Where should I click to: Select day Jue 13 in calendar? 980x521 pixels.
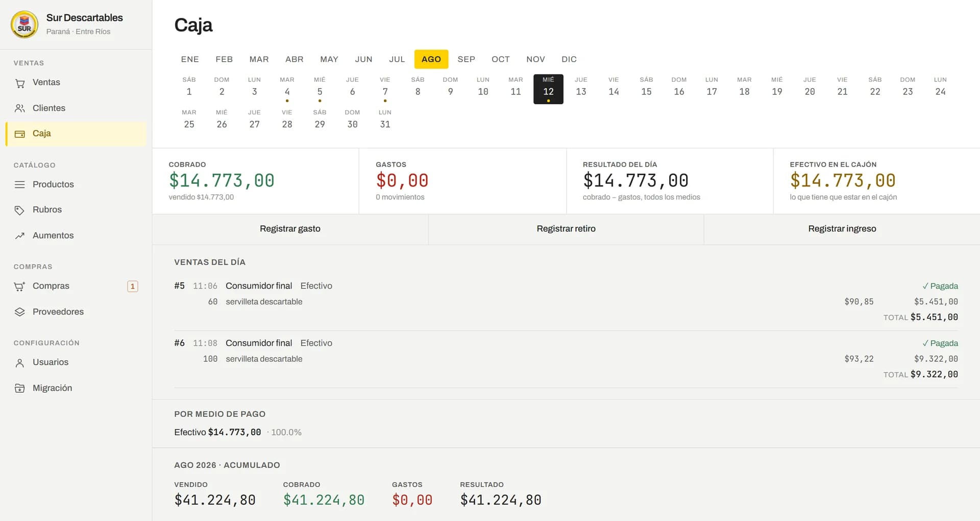[x=581, y=89]
